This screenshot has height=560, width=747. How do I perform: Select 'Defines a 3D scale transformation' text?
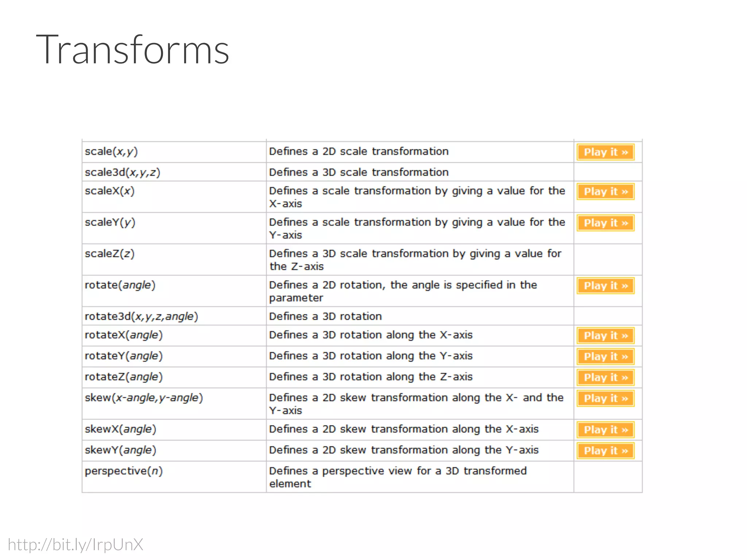[x=359, y=172]
